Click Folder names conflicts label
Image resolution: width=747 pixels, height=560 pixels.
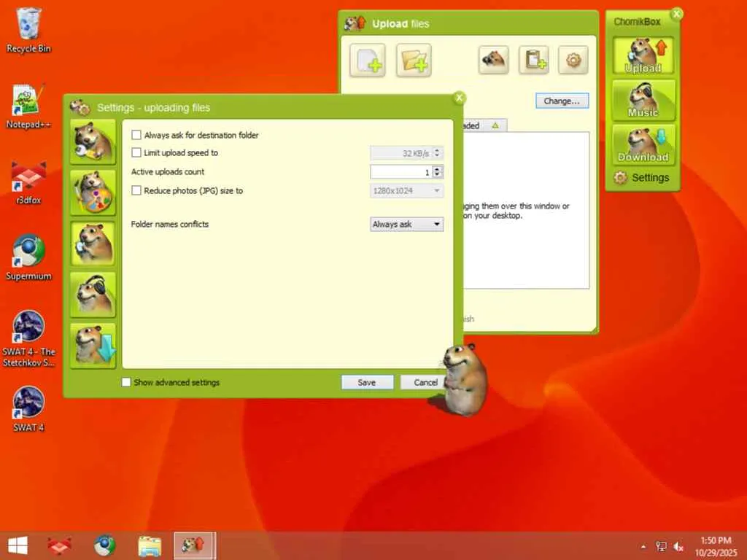pos(170,225)
